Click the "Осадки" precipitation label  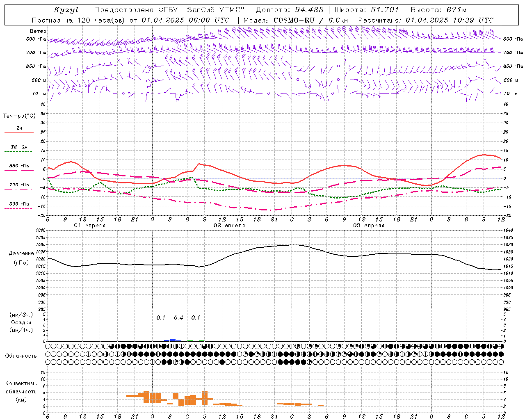21,322
